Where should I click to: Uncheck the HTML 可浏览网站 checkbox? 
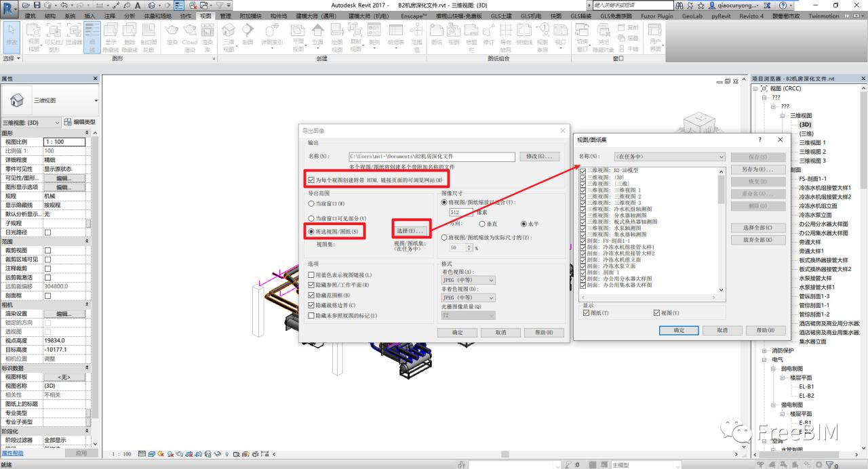point(311,180)
